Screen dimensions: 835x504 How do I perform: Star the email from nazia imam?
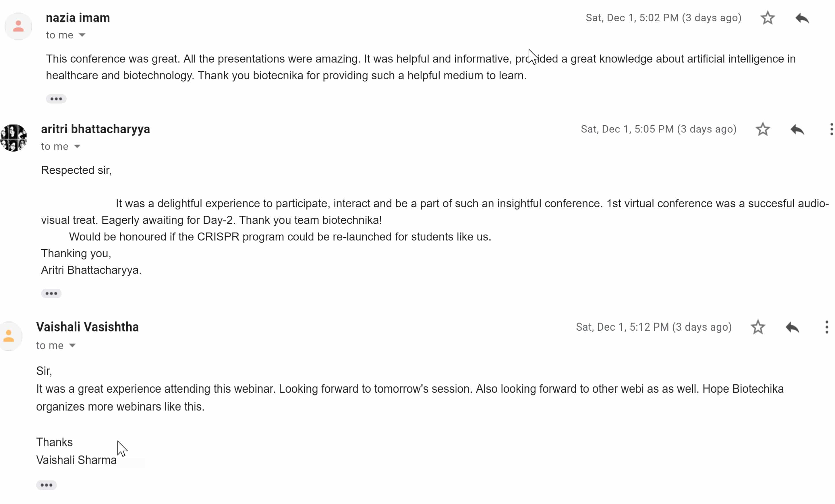pos(768,18)
